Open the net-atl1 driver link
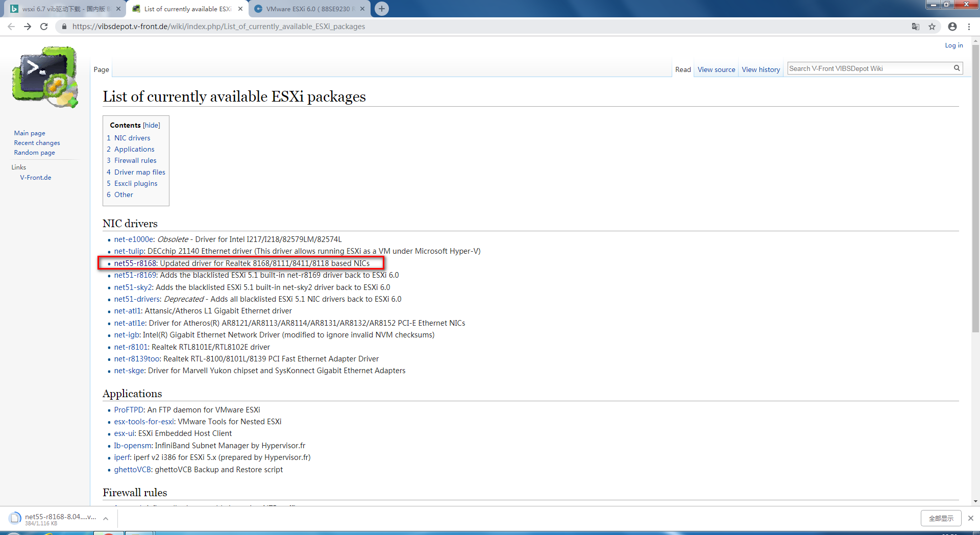The image size is (980, 535). (x=128, y=311)
